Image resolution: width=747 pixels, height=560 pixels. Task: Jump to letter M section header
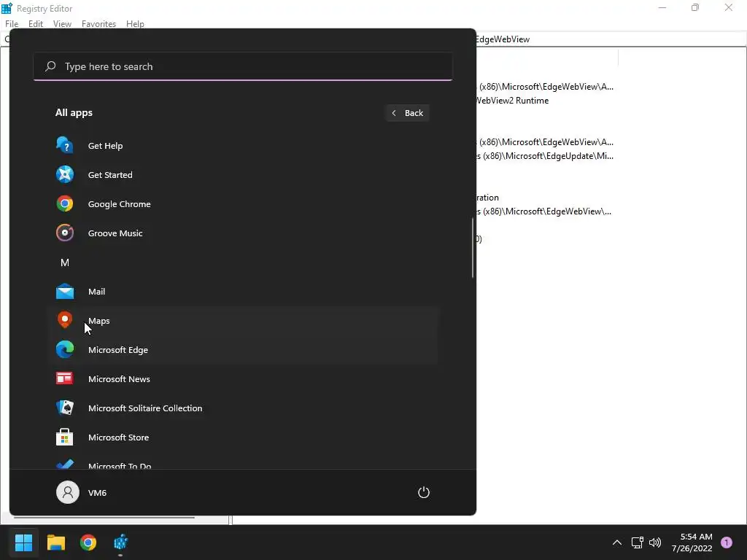point(65,262)
